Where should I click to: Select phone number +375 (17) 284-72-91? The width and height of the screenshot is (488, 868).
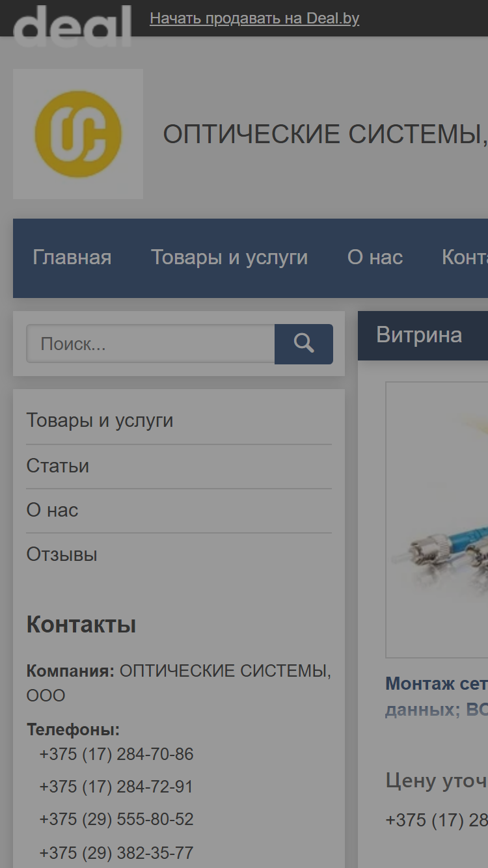(x=116, y=787)
